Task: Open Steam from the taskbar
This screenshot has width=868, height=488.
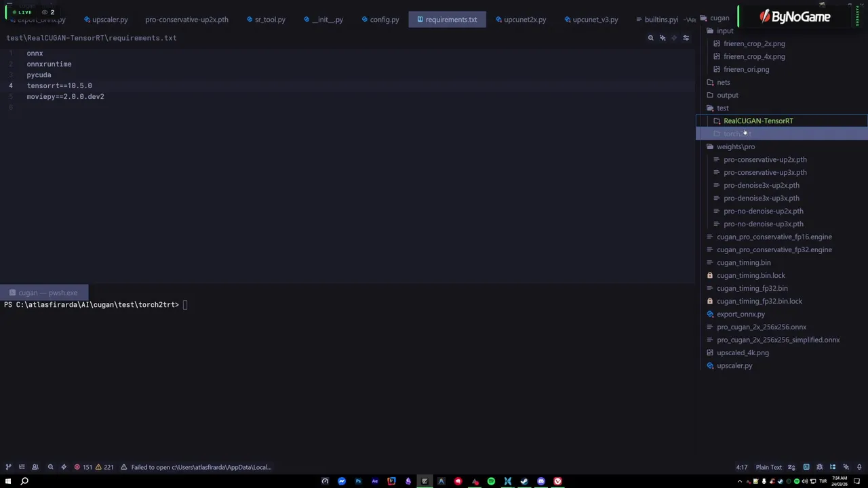Action: (524, 481)
